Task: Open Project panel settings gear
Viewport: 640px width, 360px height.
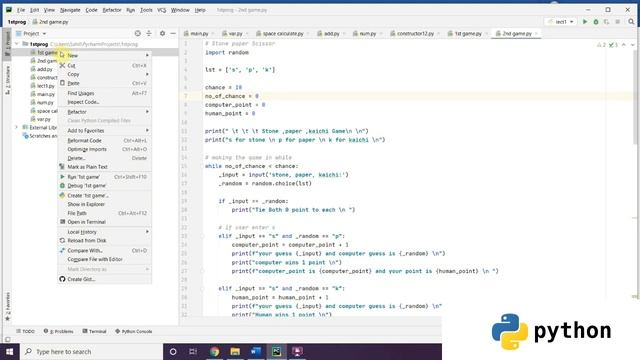Action: click(x=162, y=33)
